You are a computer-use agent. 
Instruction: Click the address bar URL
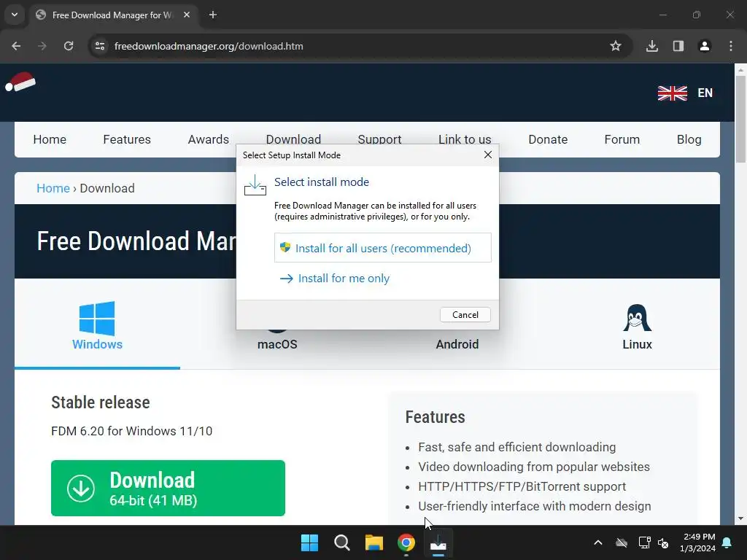209,46
